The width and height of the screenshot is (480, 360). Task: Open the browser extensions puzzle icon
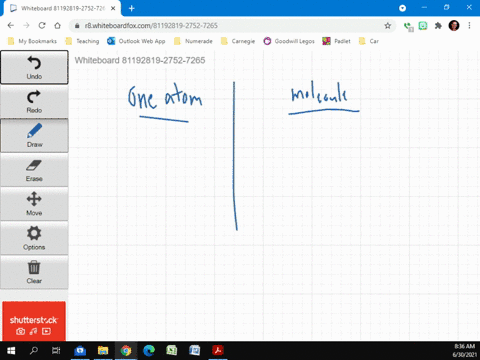[438, 26]
